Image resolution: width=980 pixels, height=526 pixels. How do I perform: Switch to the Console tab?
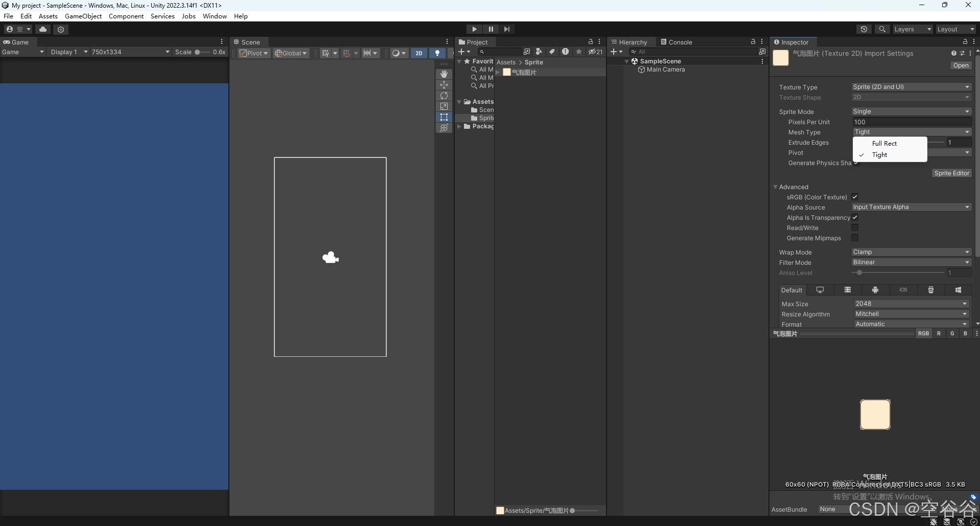pyautogui.click(x=680, y=42)
